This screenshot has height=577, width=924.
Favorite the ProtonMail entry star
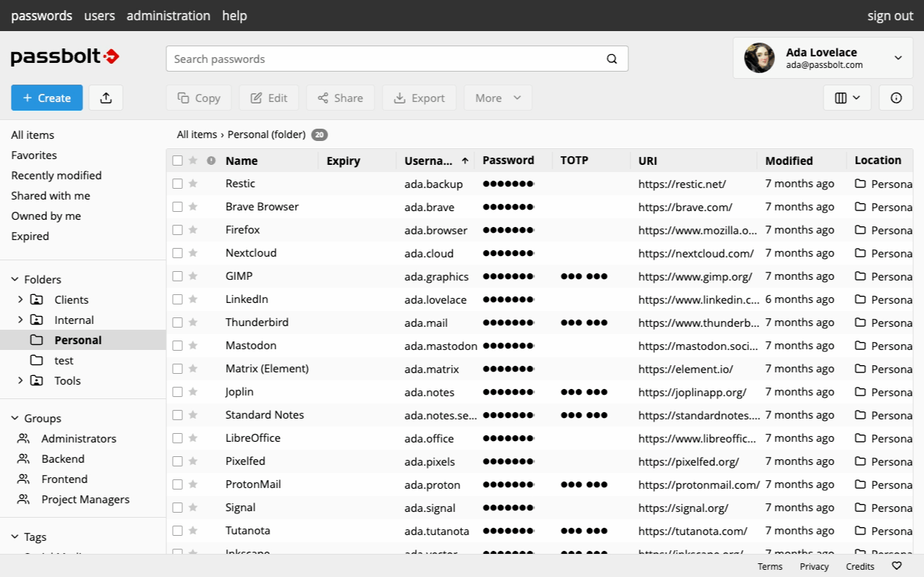click(193, 484)
